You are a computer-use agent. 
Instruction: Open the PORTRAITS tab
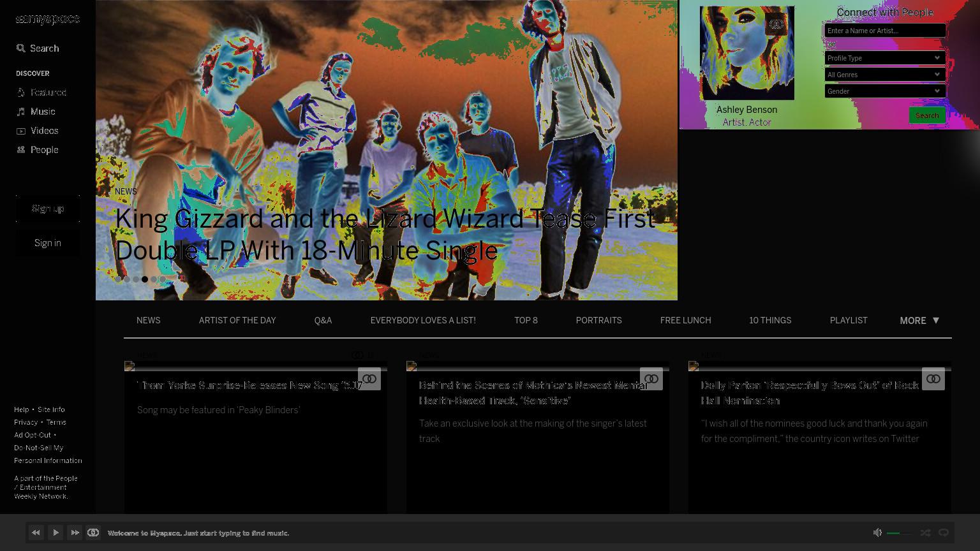598,321
